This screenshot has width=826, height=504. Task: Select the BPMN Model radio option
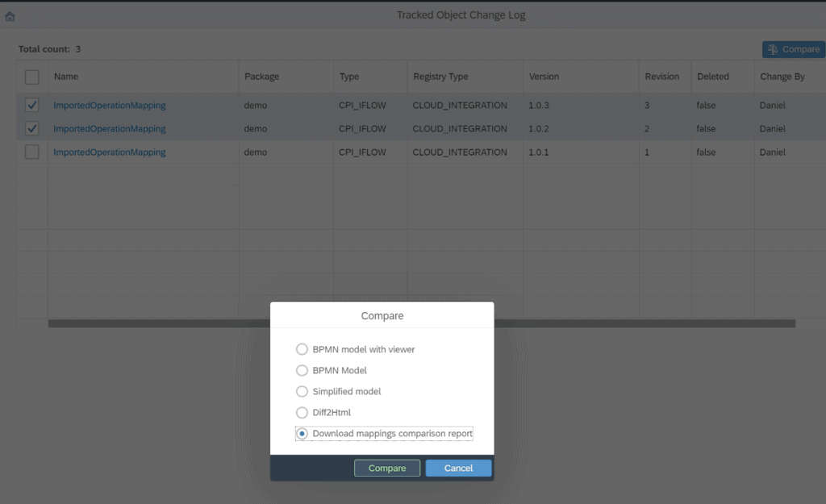pyautogui.click(x=302, y=370)
